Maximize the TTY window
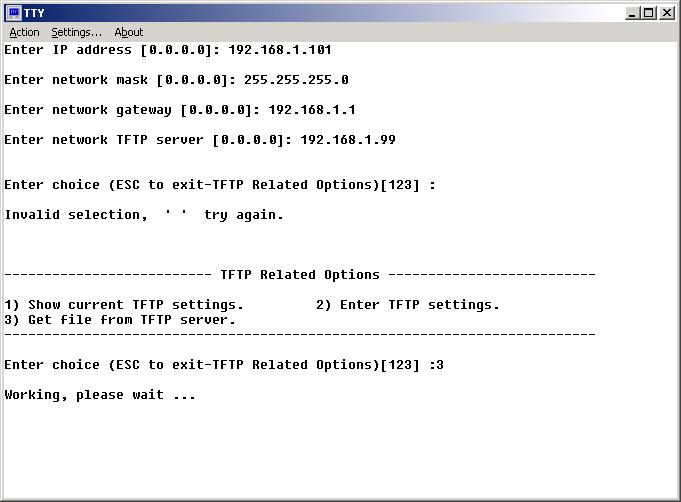The width and height of the screenshot is (681, 502). 650,13
